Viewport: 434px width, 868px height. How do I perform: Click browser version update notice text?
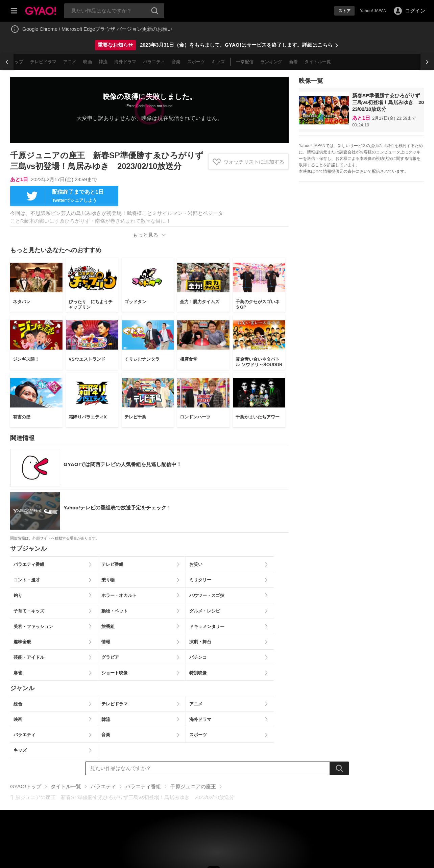[x=97, y=29]
